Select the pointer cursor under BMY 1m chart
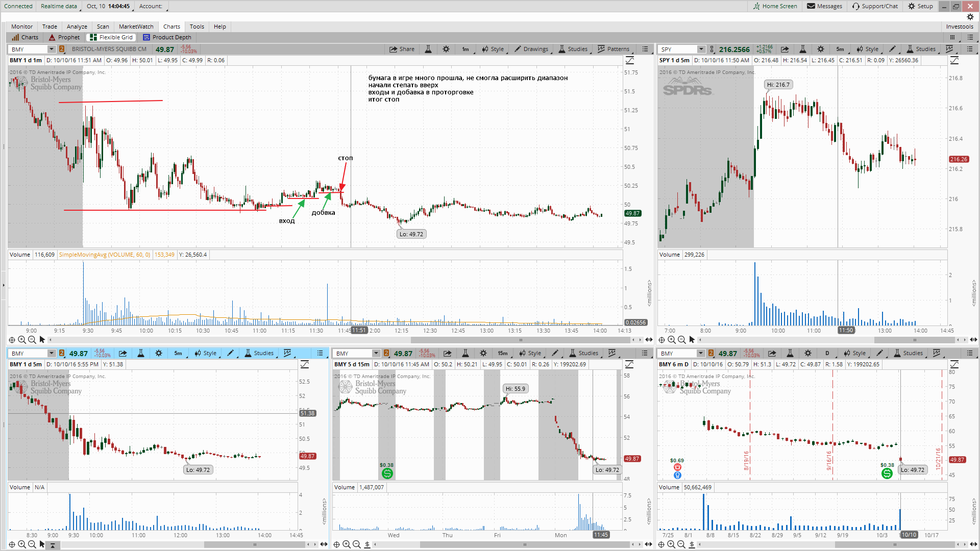The width and height of the screenshot is (980, 551). click(42, 340)
